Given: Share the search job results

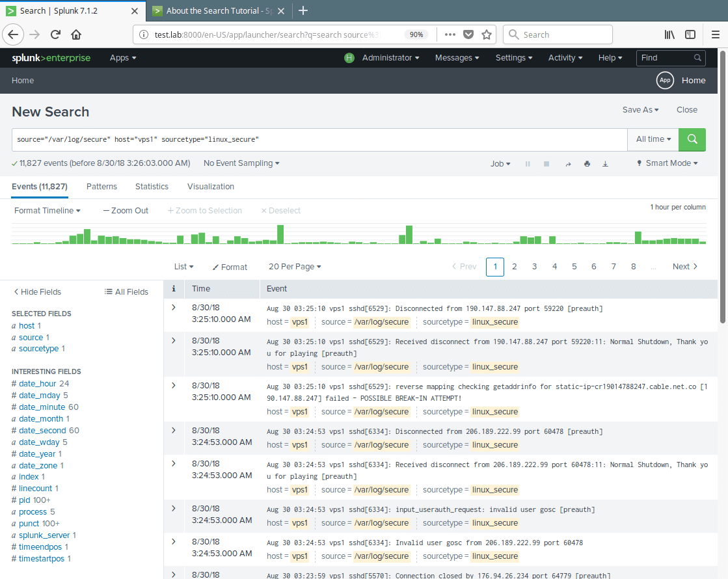Looking at the screenshot, I should click(568, 163).
